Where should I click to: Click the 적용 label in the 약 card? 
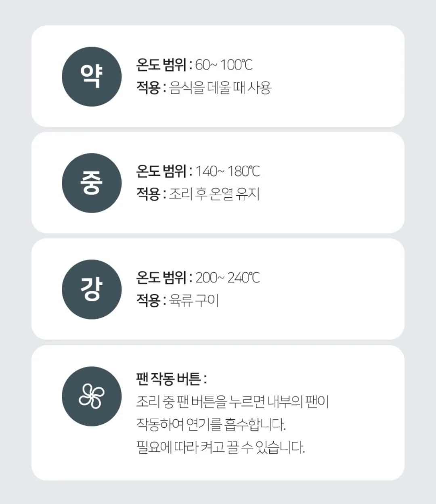click(148, 88)
